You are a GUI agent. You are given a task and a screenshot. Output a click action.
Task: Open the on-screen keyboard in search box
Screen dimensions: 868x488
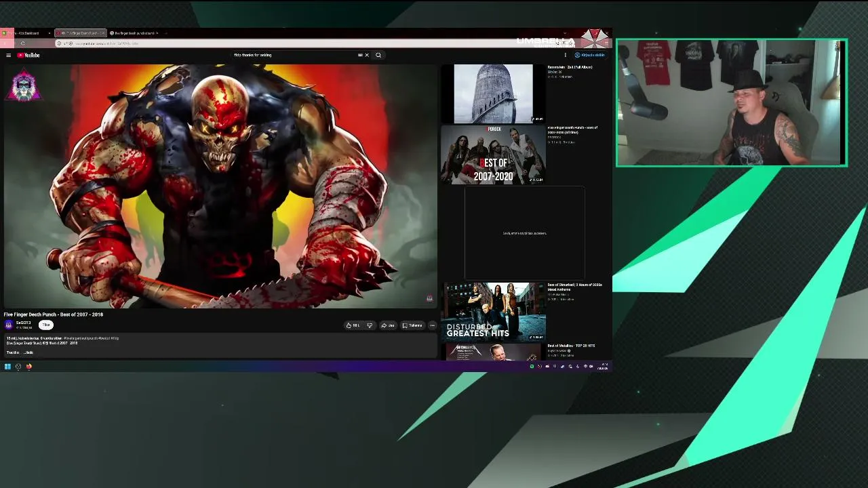pyautogui.click(x=360, y=56)
